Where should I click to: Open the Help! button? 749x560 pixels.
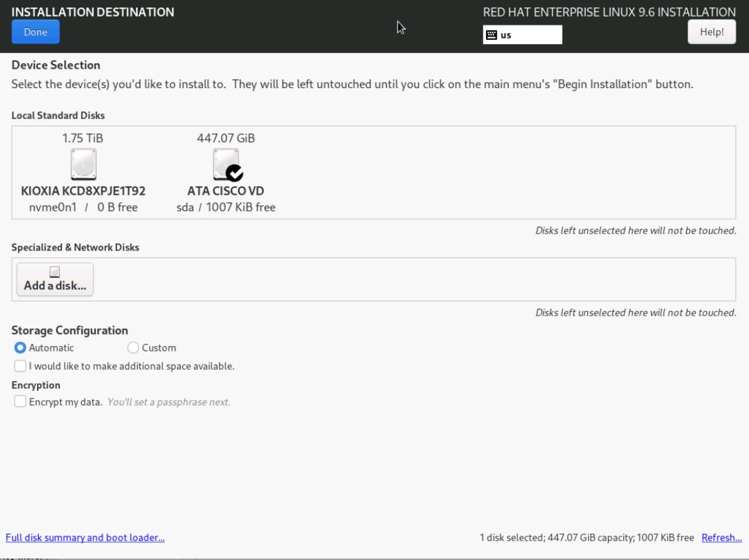pos(711,32)
